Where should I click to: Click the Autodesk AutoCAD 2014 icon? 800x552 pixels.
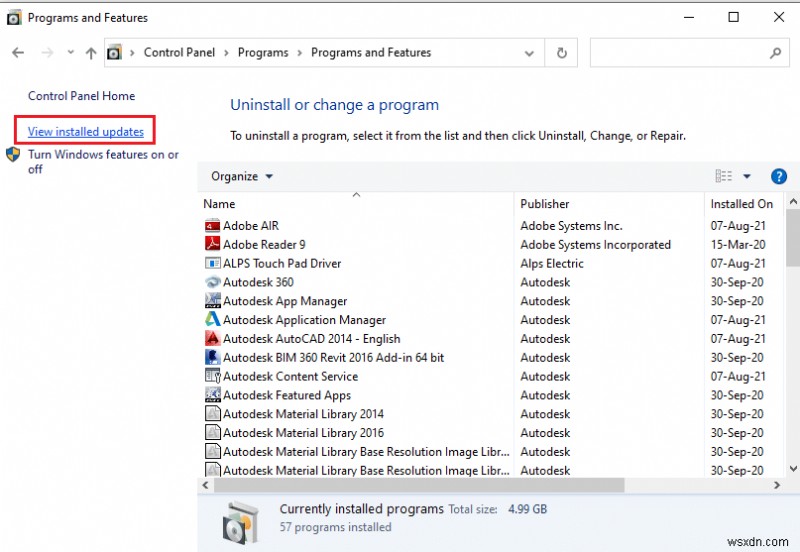tap(212, 339)
